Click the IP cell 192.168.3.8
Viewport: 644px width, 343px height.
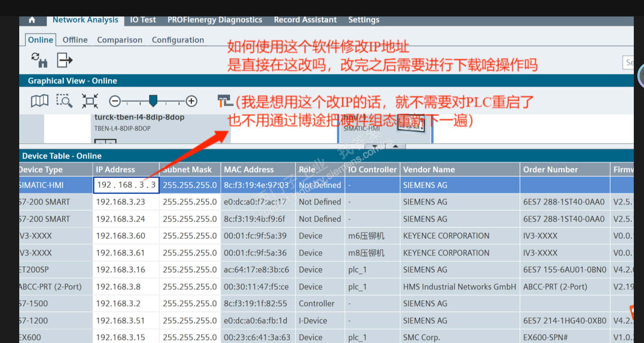click(126, 287)
